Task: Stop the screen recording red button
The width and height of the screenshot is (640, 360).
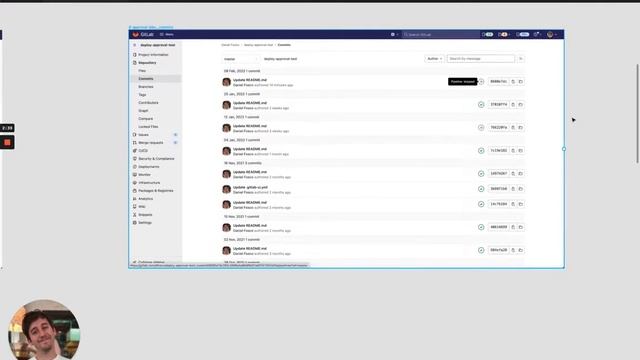Action: tap(7, 142)
